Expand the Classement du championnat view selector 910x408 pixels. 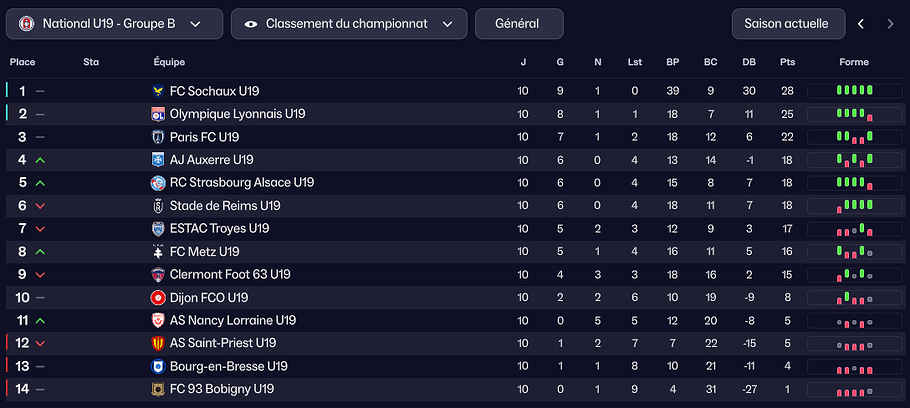coord(348,24)
